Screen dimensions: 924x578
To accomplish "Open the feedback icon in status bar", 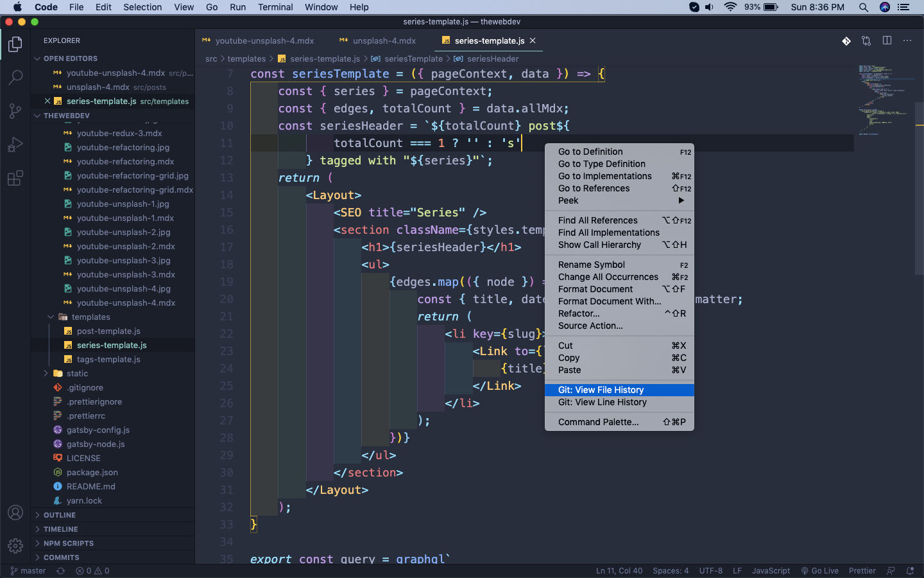I will [891, 570].
